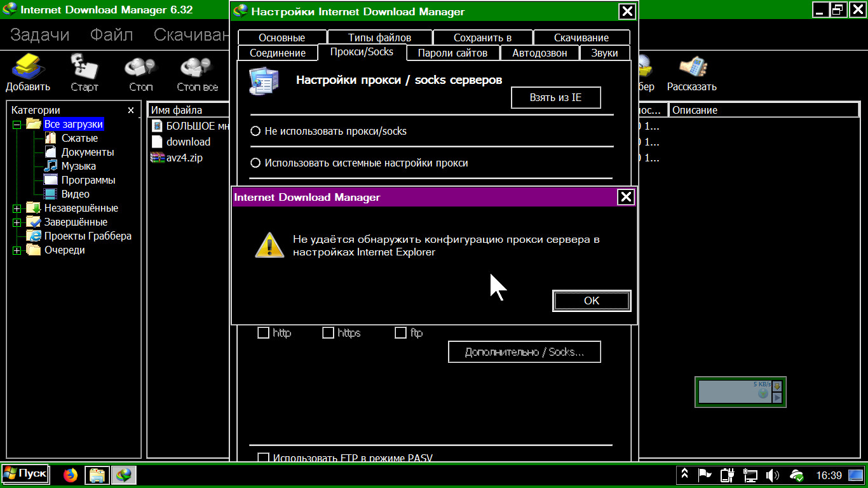The image size is (868, 488).
Task: Click the Взять из IE button
Action: click(556, 98)
